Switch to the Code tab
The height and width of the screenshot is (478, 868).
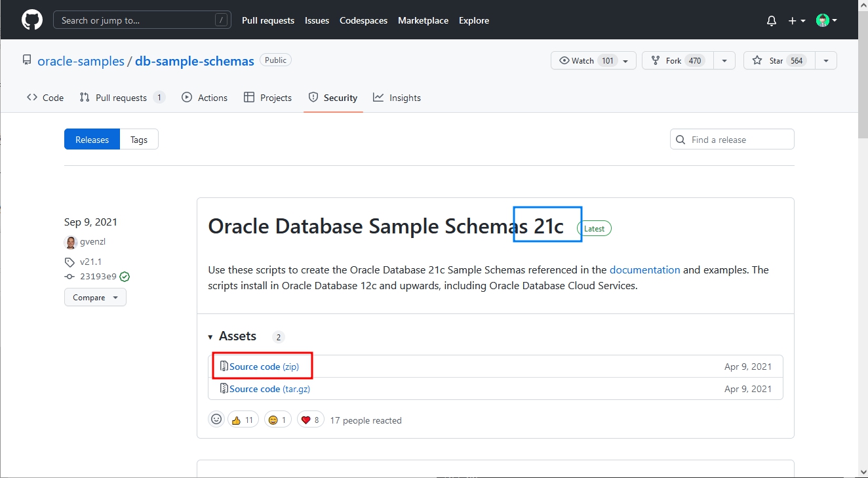45,98
